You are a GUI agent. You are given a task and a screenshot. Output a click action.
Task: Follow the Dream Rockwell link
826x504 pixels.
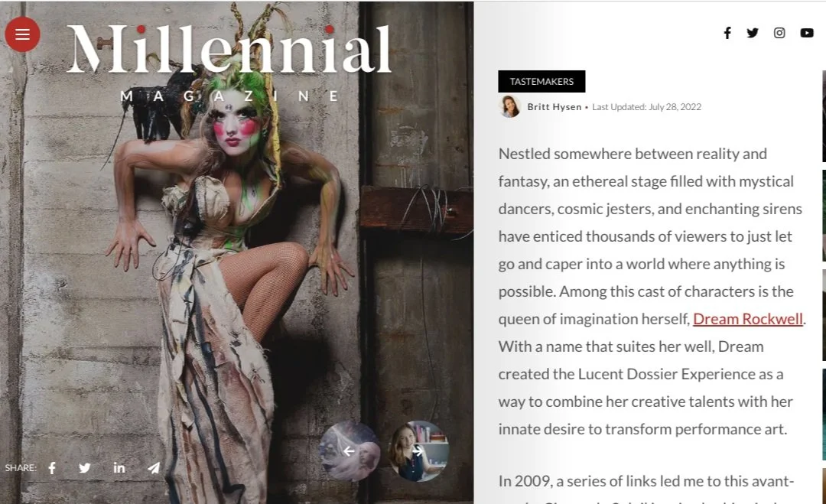point(747,319)
